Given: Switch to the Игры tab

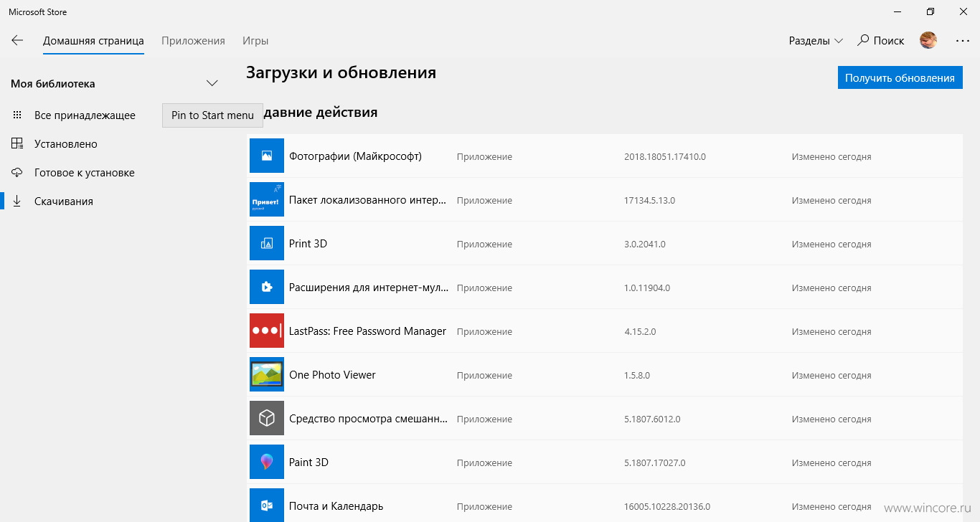Looking at the screenshot, I should pos(255,41).
